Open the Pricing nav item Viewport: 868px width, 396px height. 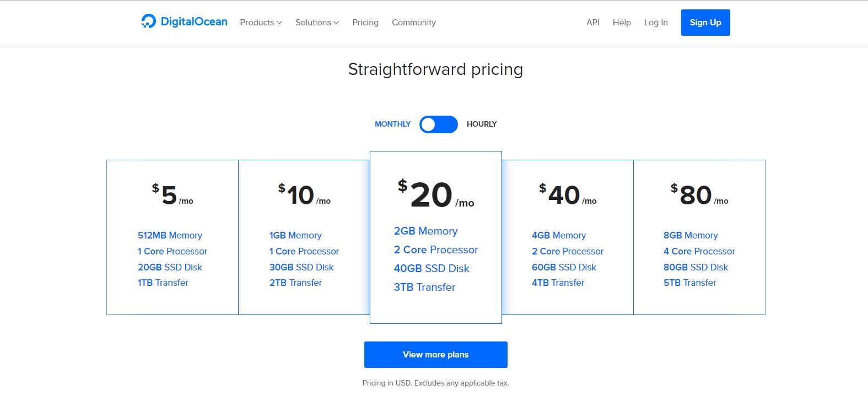coord(365,23)
